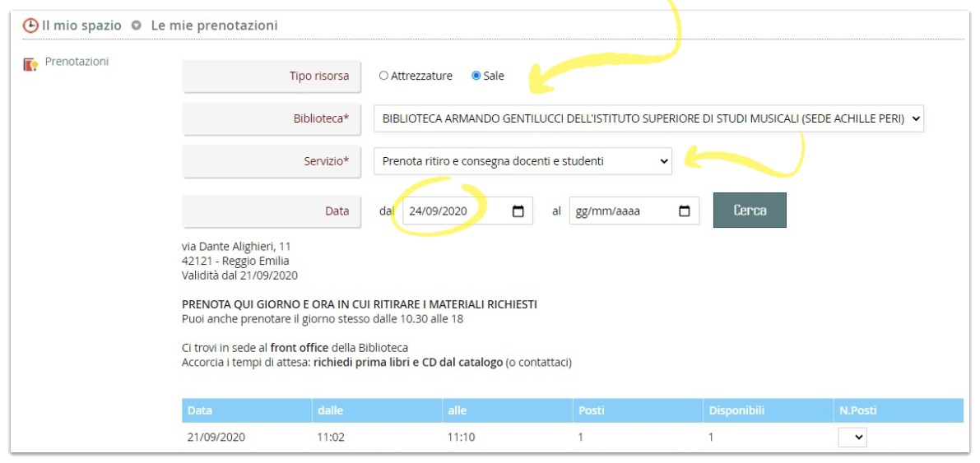Click the Prenotazioni sidebar book icon

click(31, 64)
